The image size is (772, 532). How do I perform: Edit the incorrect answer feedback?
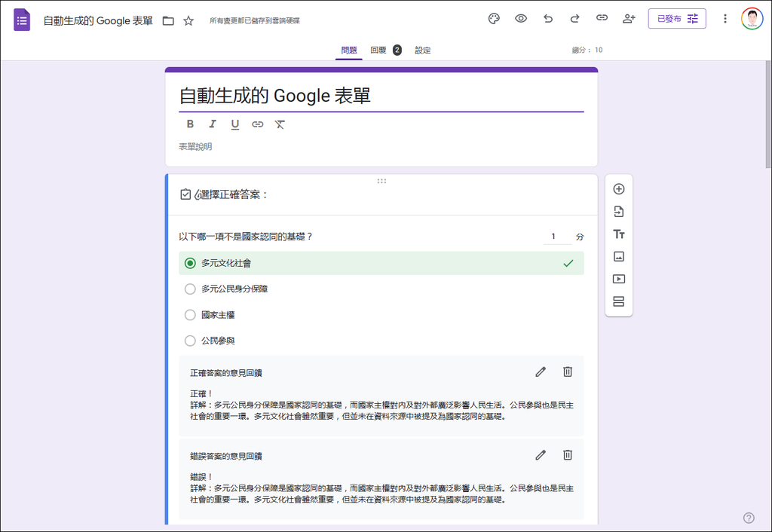tap(541, 455)
